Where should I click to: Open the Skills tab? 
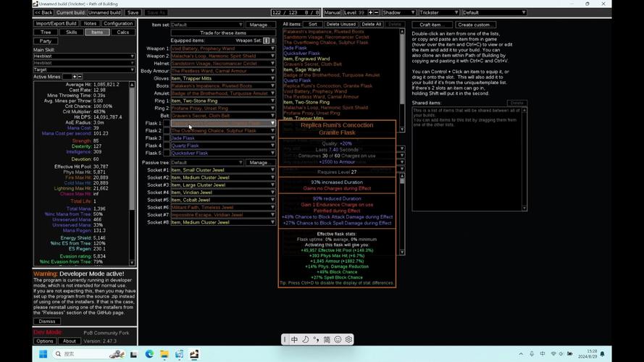coord(71,32)
